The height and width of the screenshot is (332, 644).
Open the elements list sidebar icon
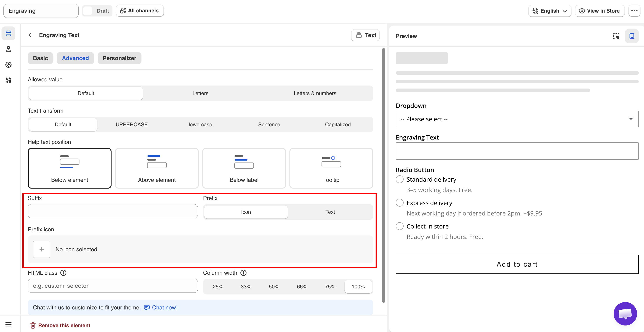tap(8, 33)
